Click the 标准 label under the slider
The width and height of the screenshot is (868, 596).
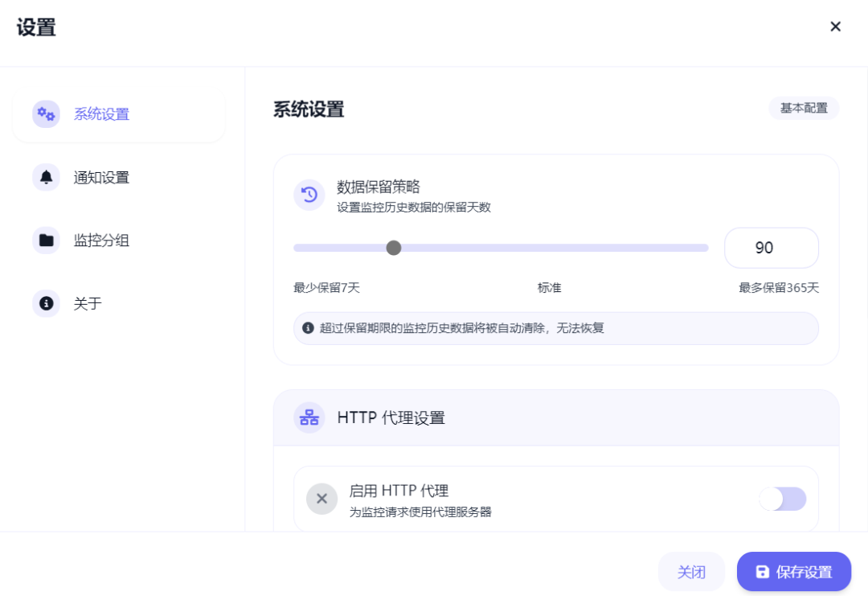tap(549, 288)
